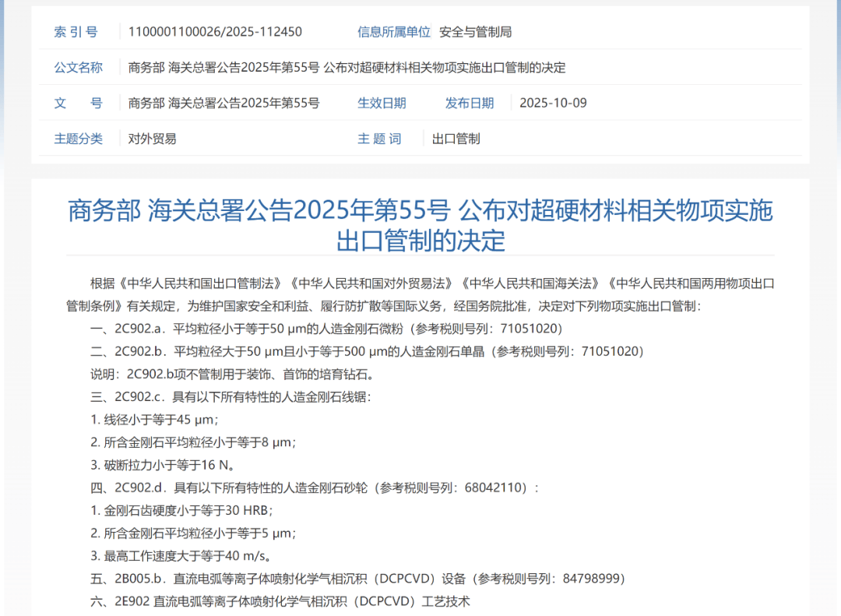The image size is (841, 616).
Task: Select the publish date 2025-10-09
Action: pos(553,103)
